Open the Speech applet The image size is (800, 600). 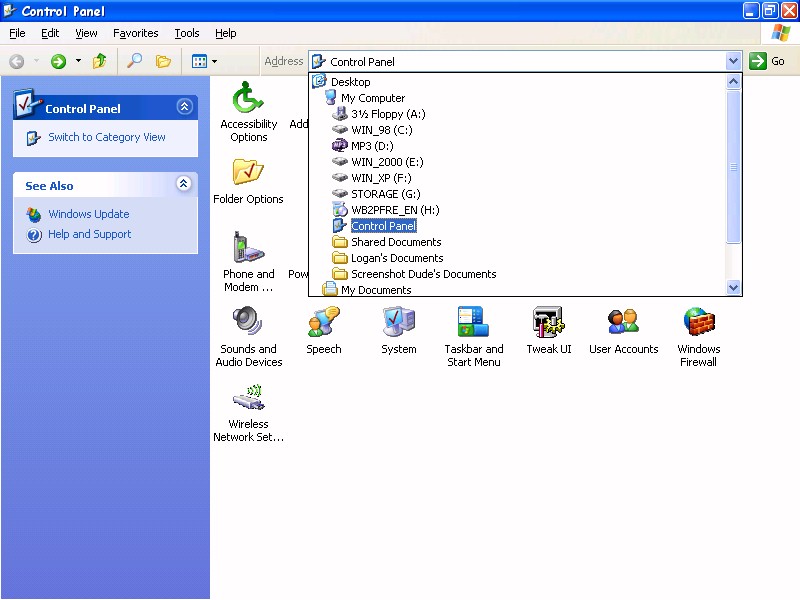323,330
